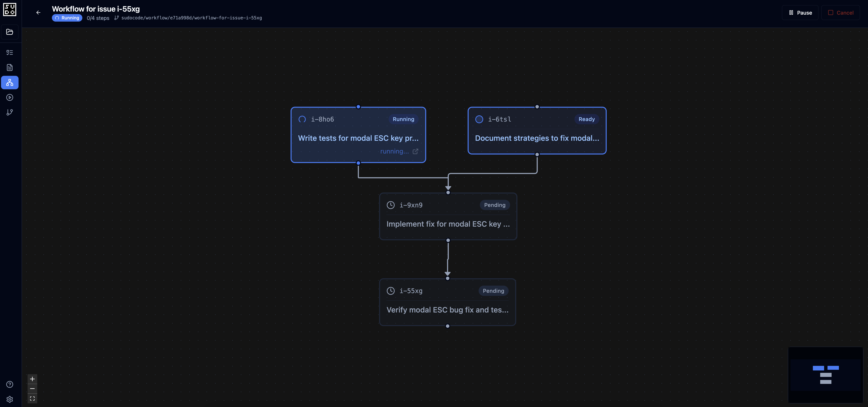Go back using the arrow next to the title
The image size is (868, 407).
(38, 12)
